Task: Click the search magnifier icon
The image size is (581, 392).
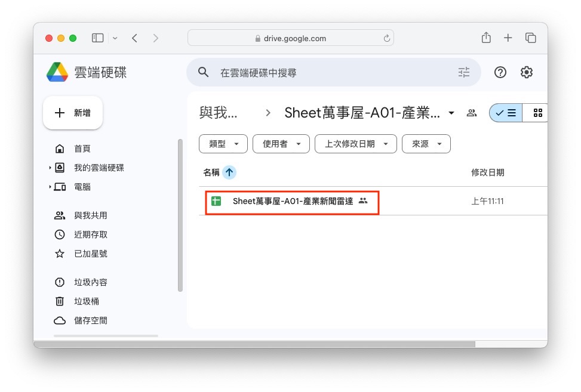Action: click(203, 72)
